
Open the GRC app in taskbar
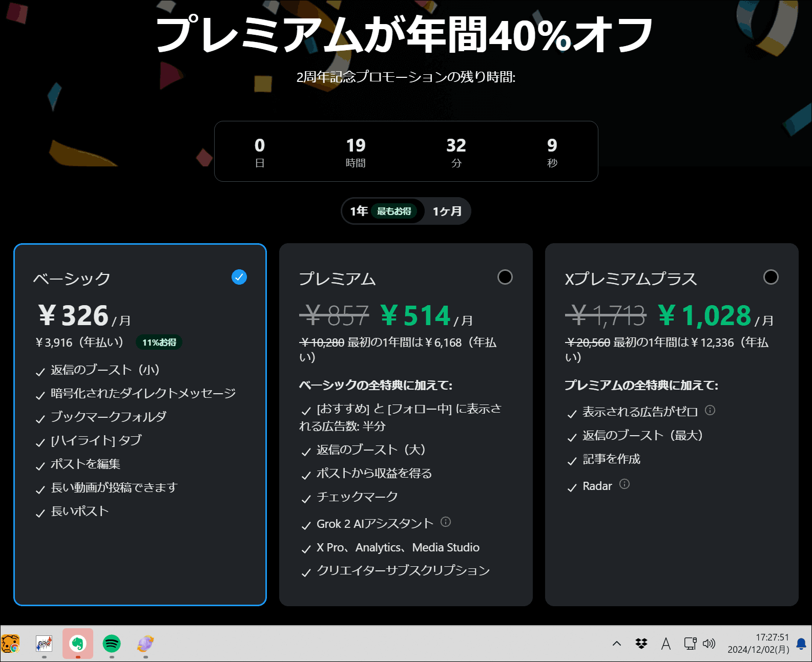[x=44, y=644]
